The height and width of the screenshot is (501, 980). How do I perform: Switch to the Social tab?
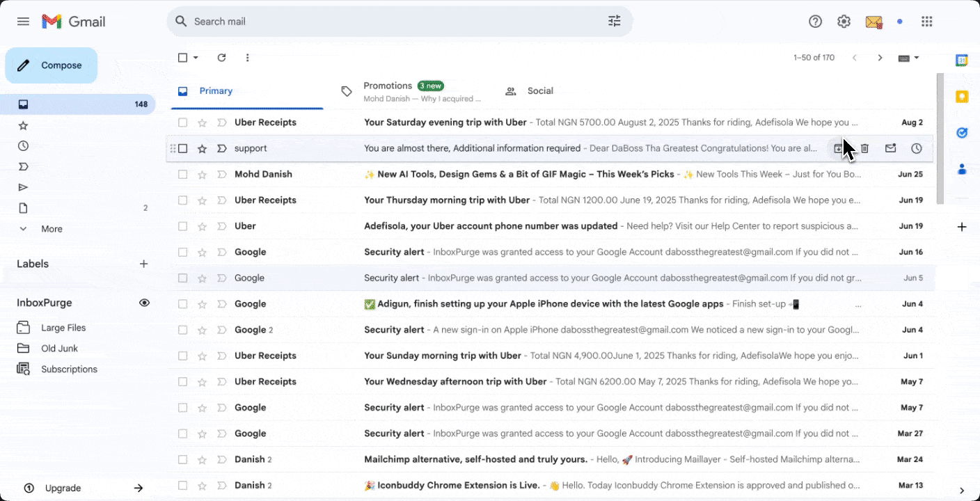[539, 90]
